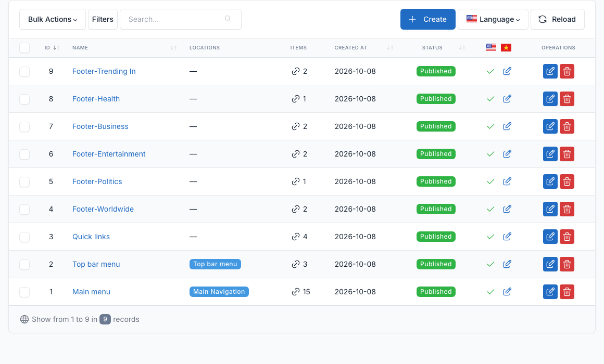604x364 pixels.
Task: Click the Main Navigation location badge
Action: (219, 292)
